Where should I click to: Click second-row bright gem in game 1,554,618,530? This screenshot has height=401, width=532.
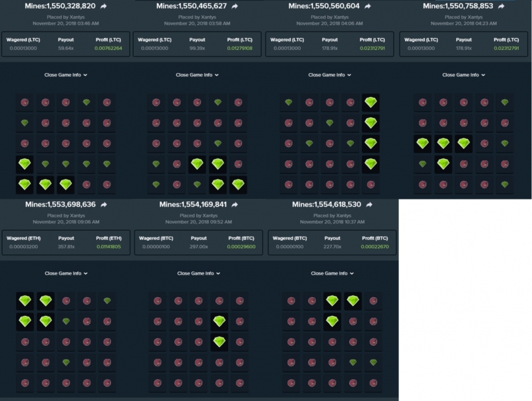pyautogui.click(x=332, y=321)
